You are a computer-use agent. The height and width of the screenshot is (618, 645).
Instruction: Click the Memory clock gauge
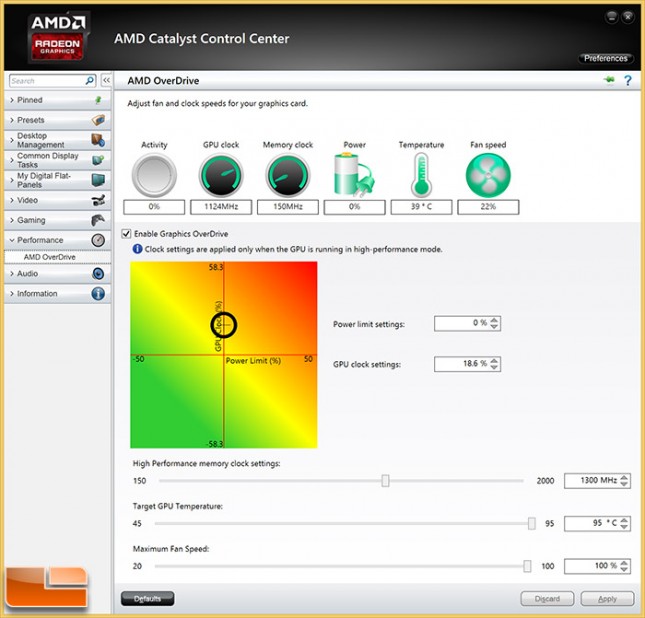click(288, 175)
